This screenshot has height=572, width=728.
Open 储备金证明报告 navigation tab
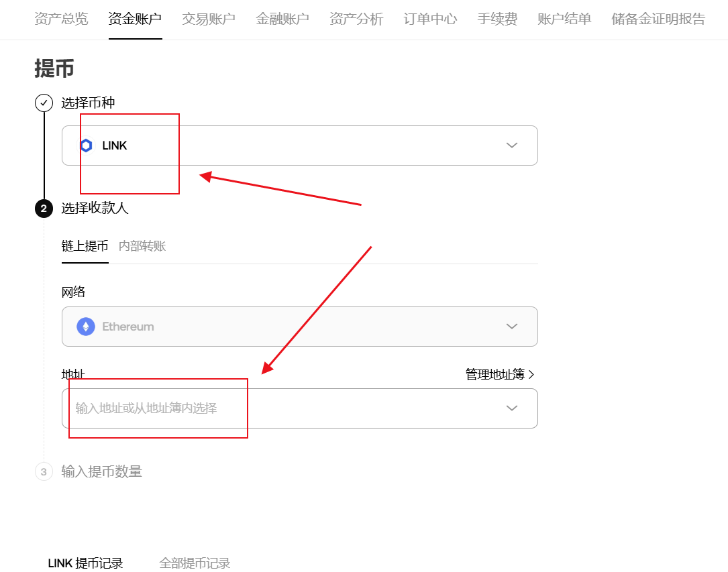tap(658, 19)
